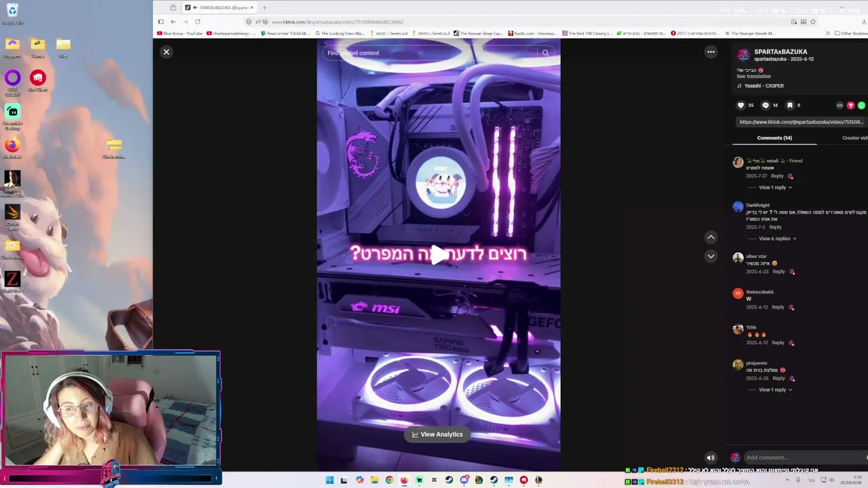868x488 pixels.
Task: Click the comment bubble icon showing 14
Action: pyautogui.click(x=766, y=105)
